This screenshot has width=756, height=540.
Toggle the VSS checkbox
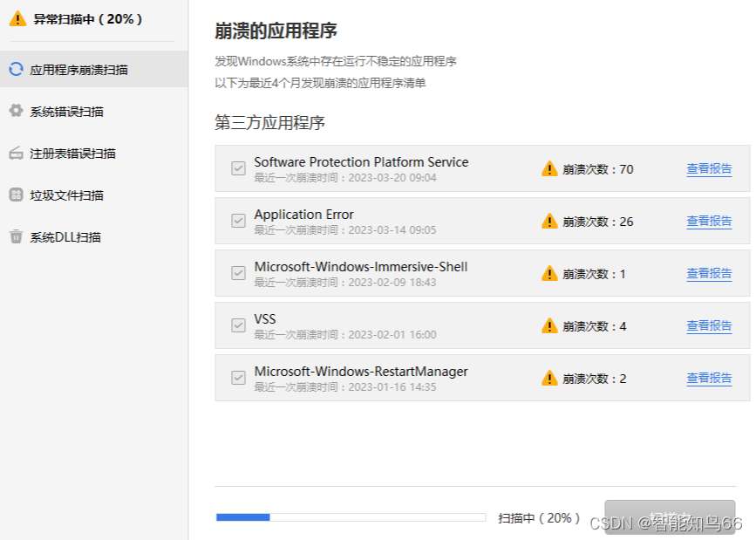tap(238, 325)
